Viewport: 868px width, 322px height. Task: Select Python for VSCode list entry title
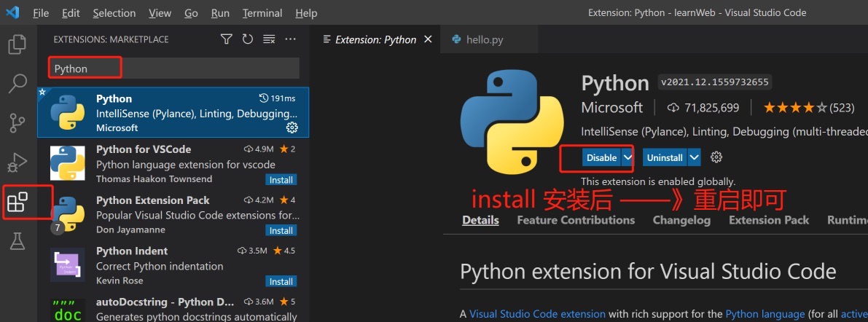[144, 149]
